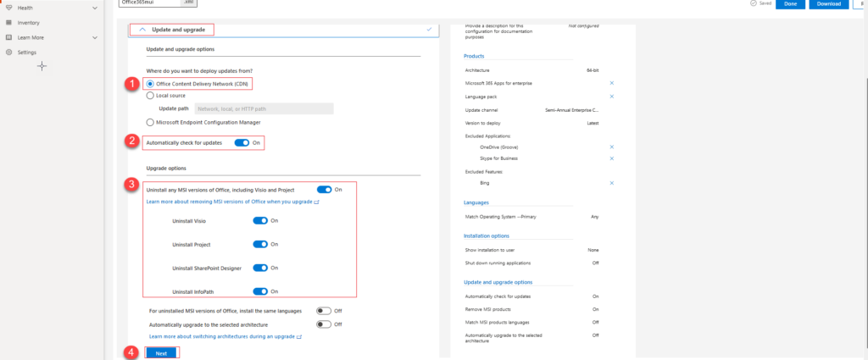Click the Done button
This screenshot has height=360, width=868.
[790, 4]
